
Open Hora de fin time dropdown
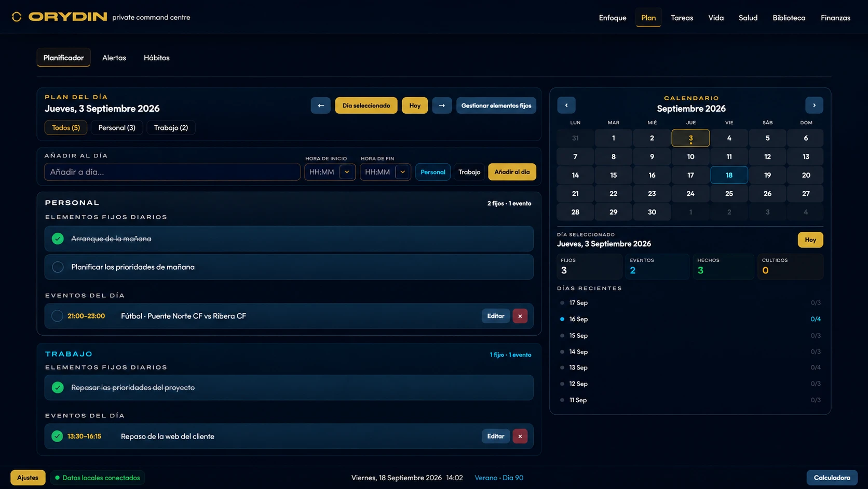pos(402,172)
